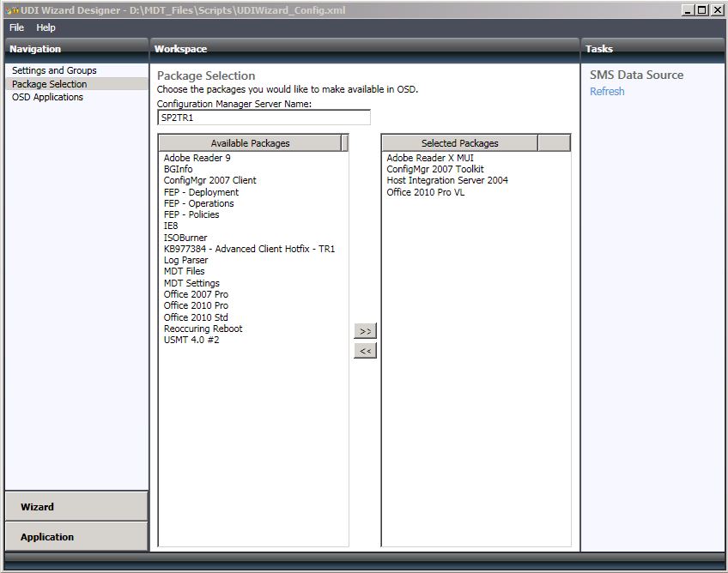Viewport: 728px width, 573px height.
Task: Sort by Available Packages column header
Action: tap(251, 143)
